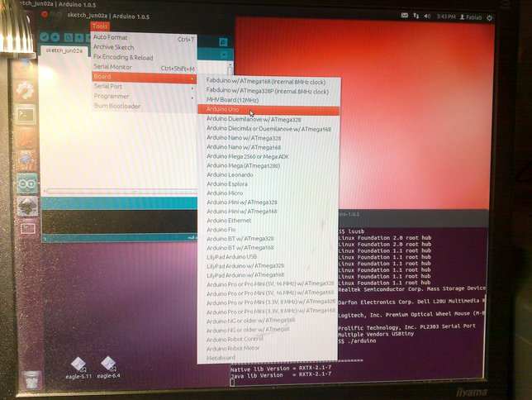Choose Arduino Micro board
This screenshot has width=532, height=400.
pos(268,193)
